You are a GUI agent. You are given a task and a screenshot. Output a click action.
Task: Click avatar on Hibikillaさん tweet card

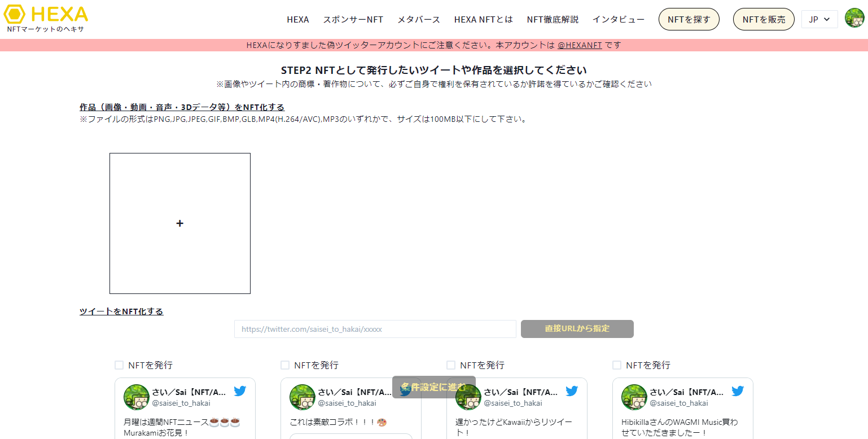click(634, 397)
